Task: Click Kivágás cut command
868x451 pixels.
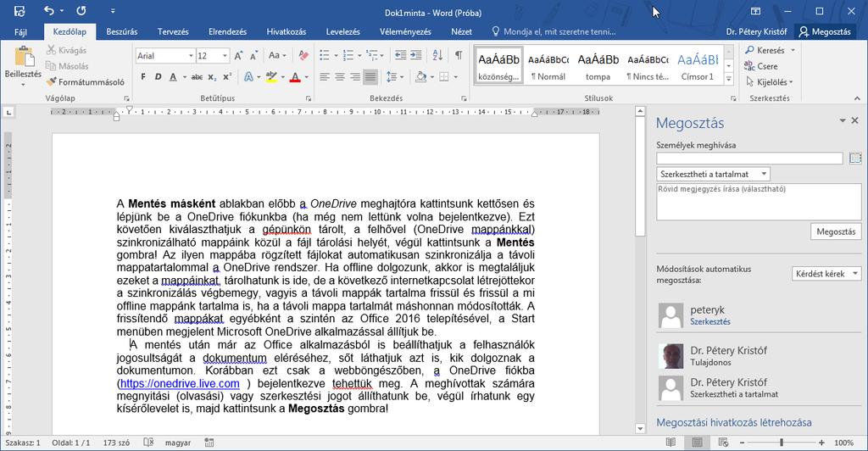Action: coord(66,50)
